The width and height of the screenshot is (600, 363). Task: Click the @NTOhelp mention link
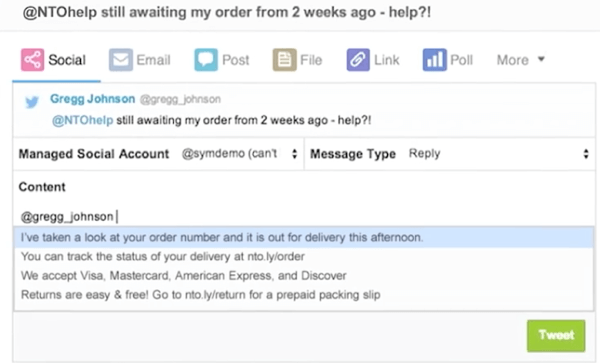(x=82, y=120)
